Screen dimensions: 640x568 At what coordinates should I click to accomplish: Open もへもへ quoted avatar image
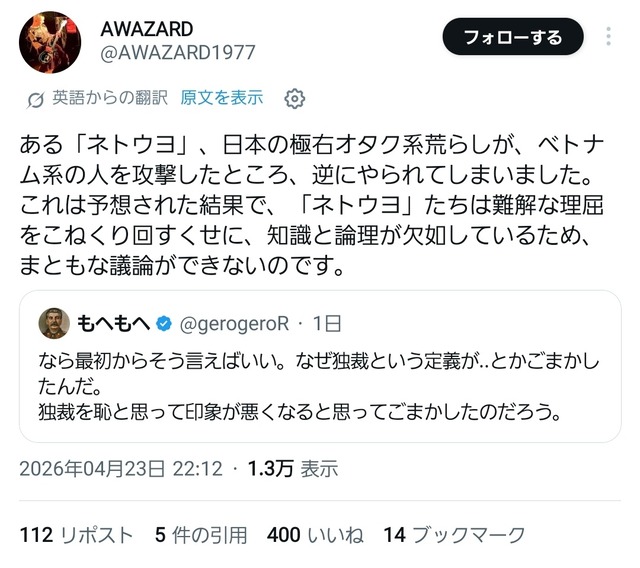point(54,324)
